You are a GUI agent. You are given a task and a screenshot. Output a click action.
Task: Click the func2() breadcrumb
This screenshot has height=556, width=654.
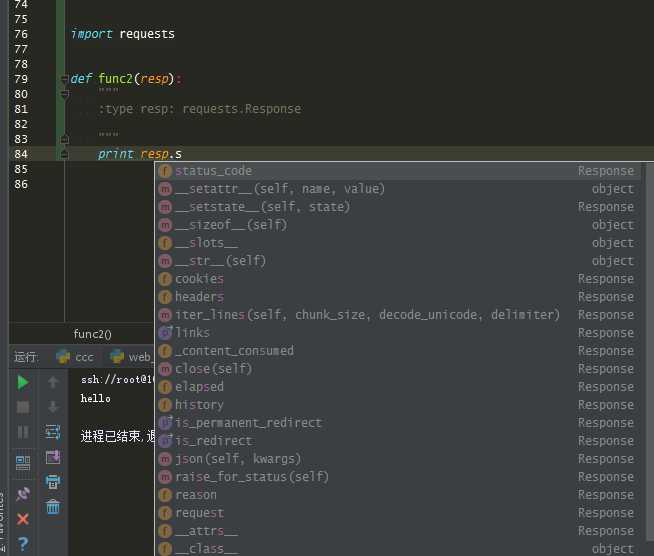(93, 334)
